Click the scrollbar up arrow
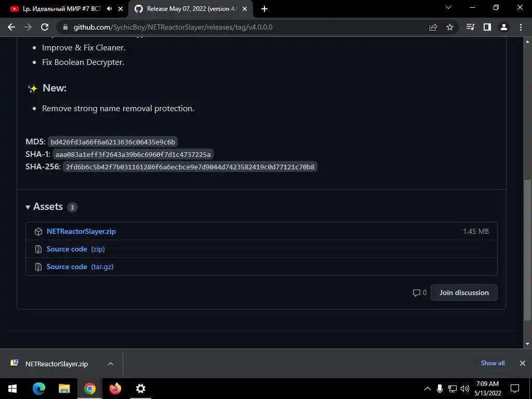This screenshot has width=532, height=399. 527,42
